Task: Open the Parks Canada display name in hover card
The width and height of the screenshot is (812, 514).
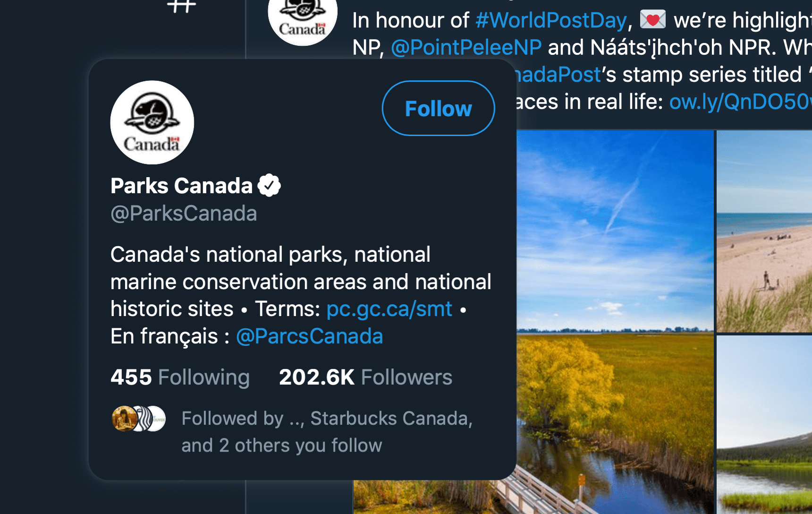Action: click(182, 186)
